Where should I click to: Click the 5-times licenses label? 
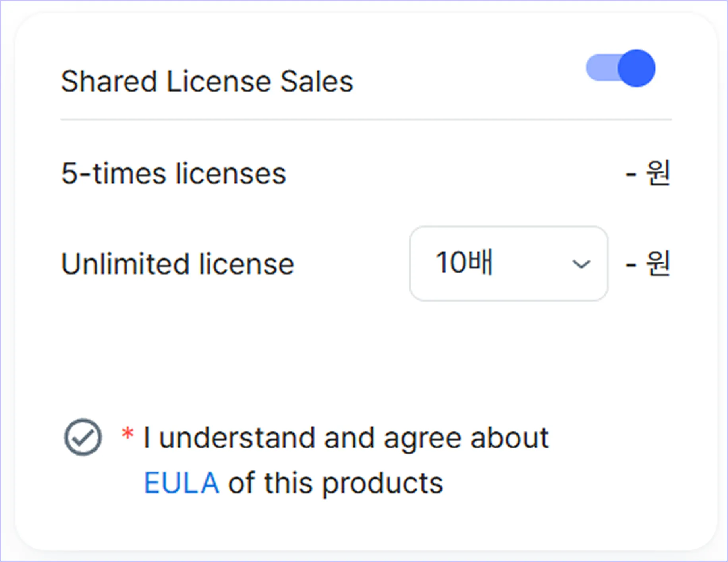[174, 173]
